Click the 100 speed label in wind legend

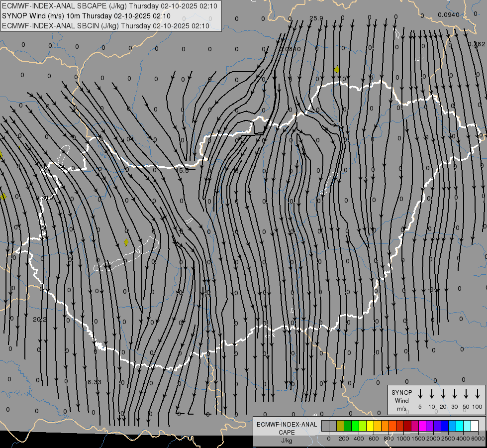pyautogui.click(x=478, y=407)
